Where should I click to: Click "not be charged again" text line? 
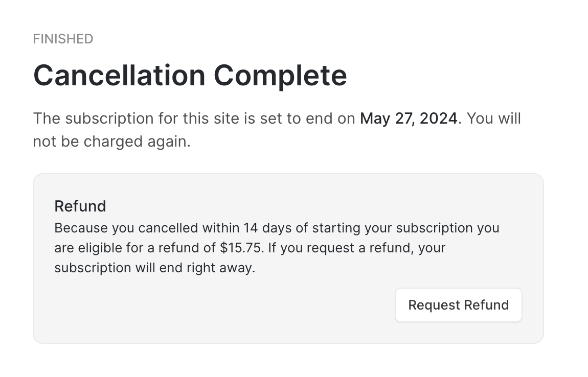pyautogui.click(x=111, y=142)
